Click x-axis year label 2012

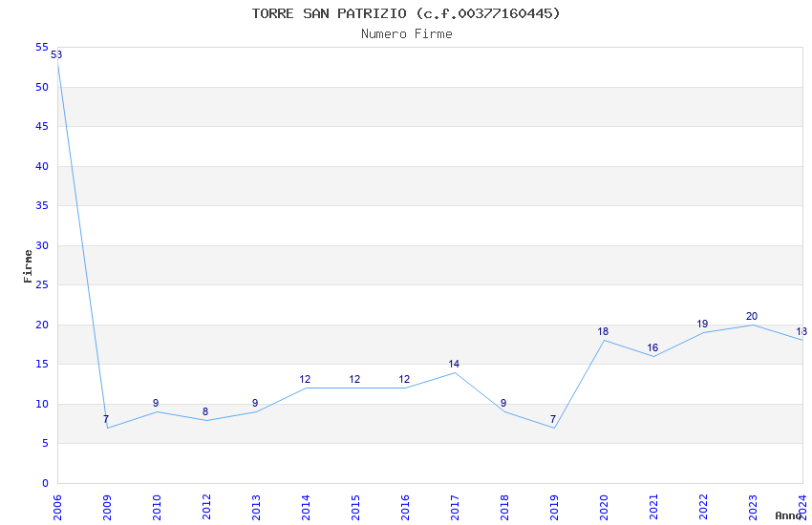206,508
